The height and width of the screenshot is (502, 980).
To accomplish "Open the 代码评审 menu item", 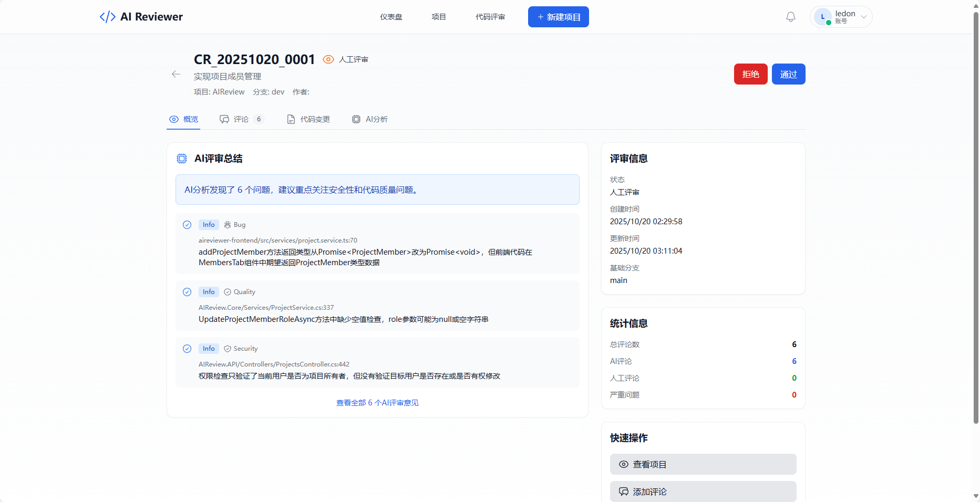I will click(x=490, y=16).
